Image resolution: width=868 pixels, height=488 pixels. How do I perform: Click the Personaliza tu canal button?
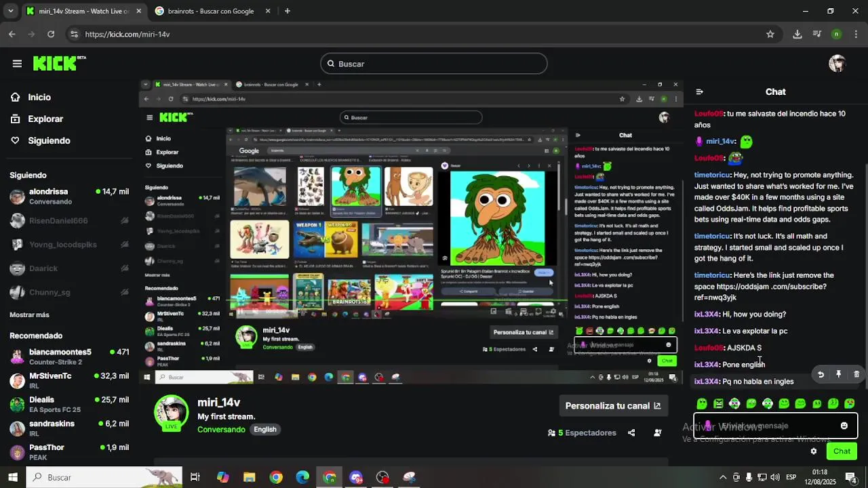pyautogui.click(x=613, y=406)
